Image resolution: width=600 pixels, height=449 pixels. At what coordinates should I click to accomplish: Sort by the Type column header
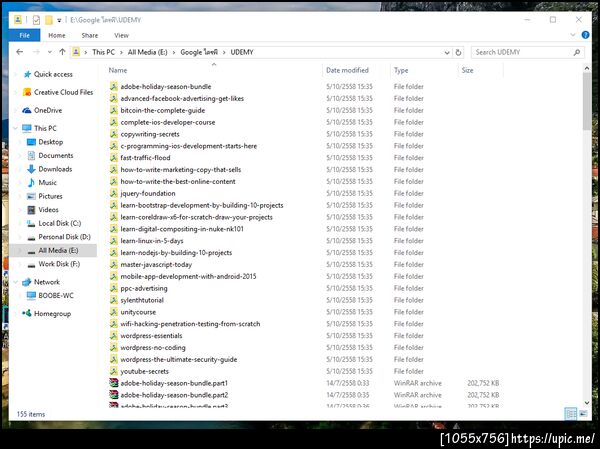tap(401, 70)
